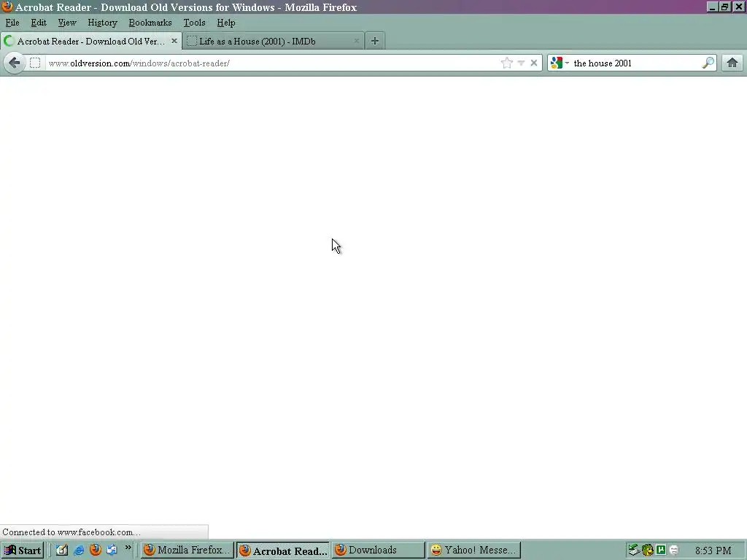747x560 pixels.
Task: Click the Start button on the taskbar
Action: (x=23, y=551)
